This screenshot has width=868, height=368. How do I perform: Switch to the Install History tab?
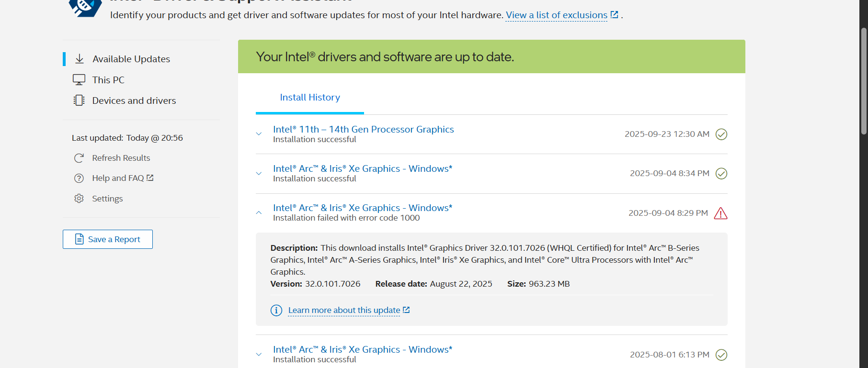coord(310,98)
